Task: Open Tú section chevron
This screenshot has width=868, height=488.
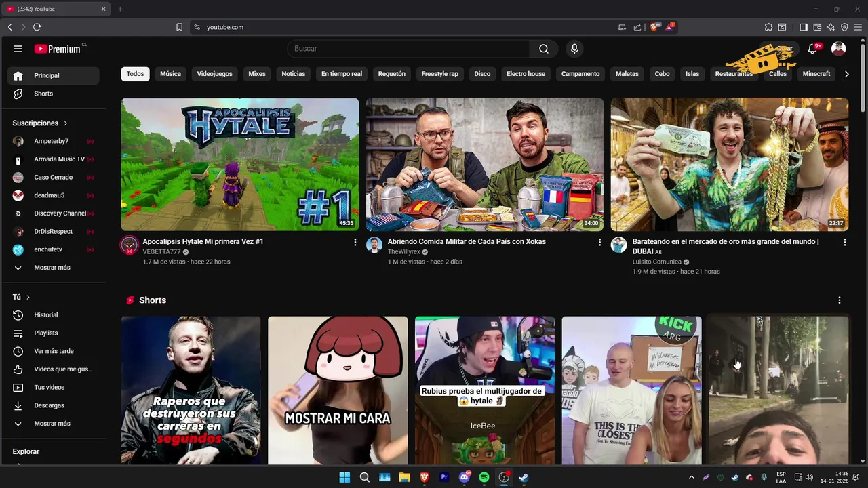Action: tap(28, 298)
